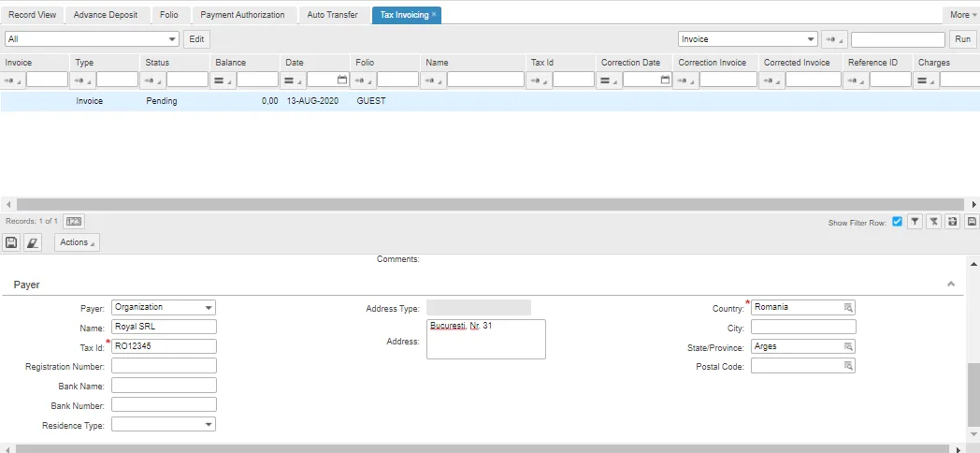Open the Country lookup icon
The width and height of the screenshot is (980, 453).
point(848,307)
